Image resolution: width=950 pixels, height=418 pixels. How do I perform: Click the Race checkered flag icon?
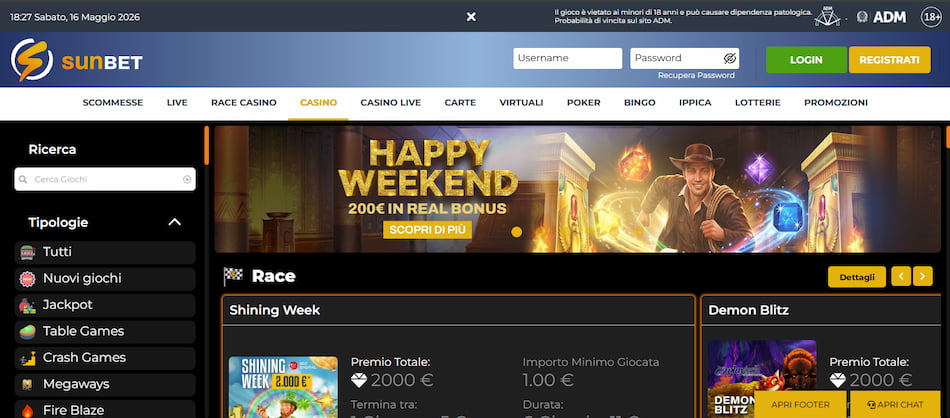233,276
